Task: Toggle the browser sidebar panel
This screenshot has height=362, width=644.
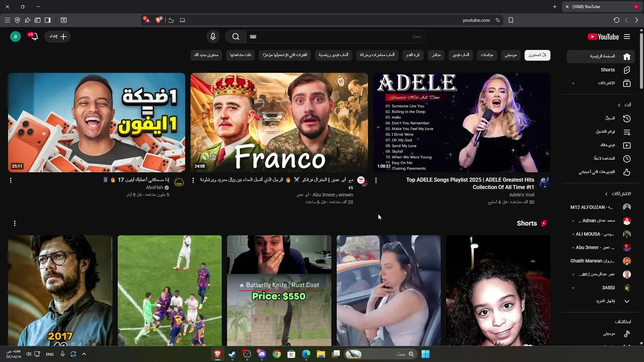Action: pos(47,20)
